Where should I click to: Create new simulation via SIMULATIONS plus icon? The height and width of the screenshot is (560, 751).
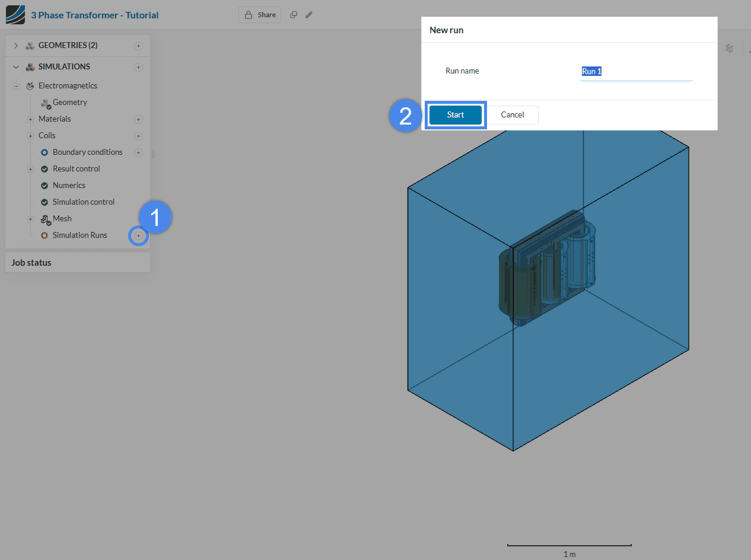point(138,67)
